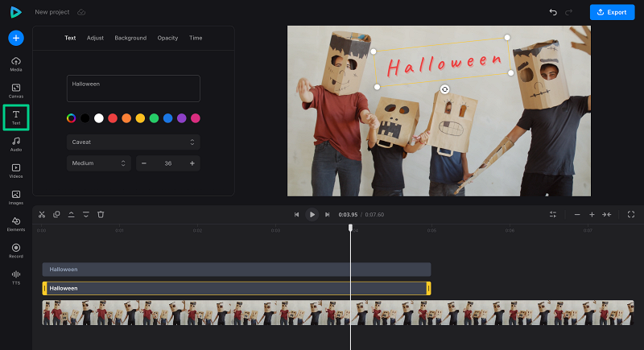The image size is (644, 350).
Task: Click the undo arrow
Action: [x=553, y=12]
